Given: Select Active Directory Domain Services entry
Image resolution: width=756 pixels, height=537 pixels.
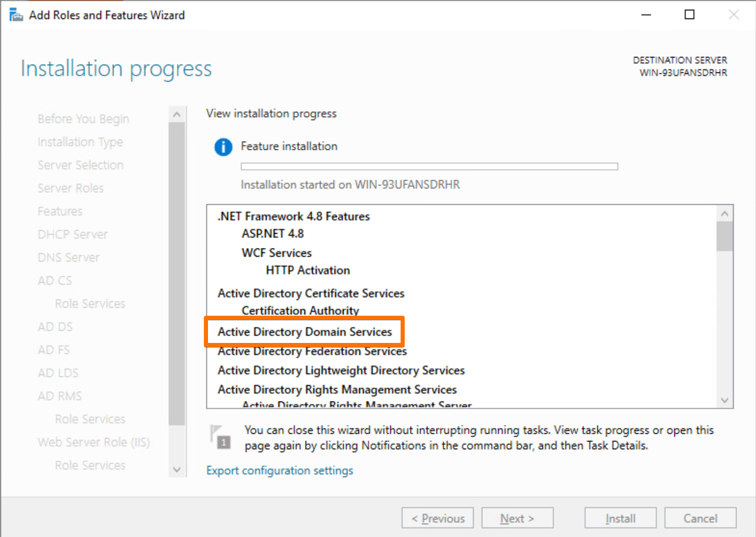Looking at the screenshot, I should click(x=305, y=332).
